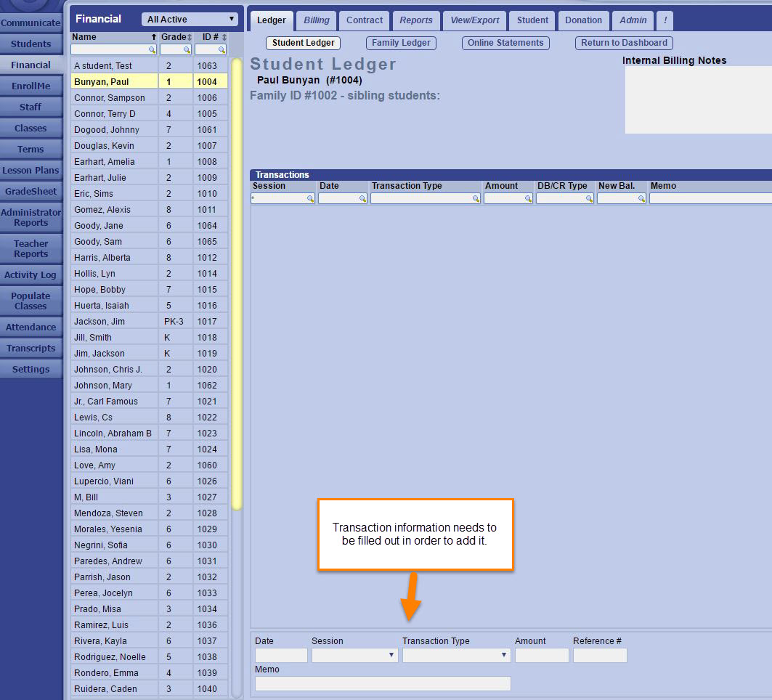
Task: Expand the Session dropdown in the entry form
Action: 354,655
